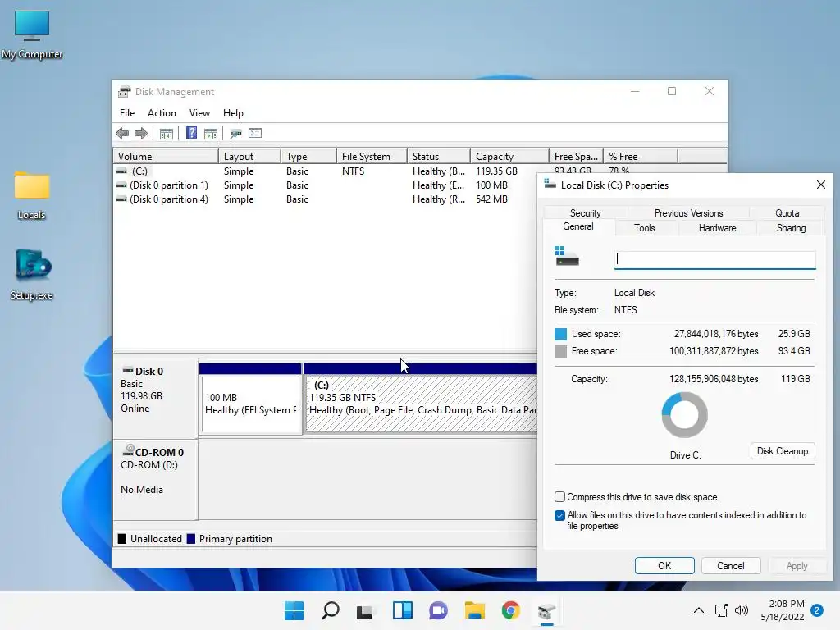
Task: Open the View menu
Action: [199, 113]
